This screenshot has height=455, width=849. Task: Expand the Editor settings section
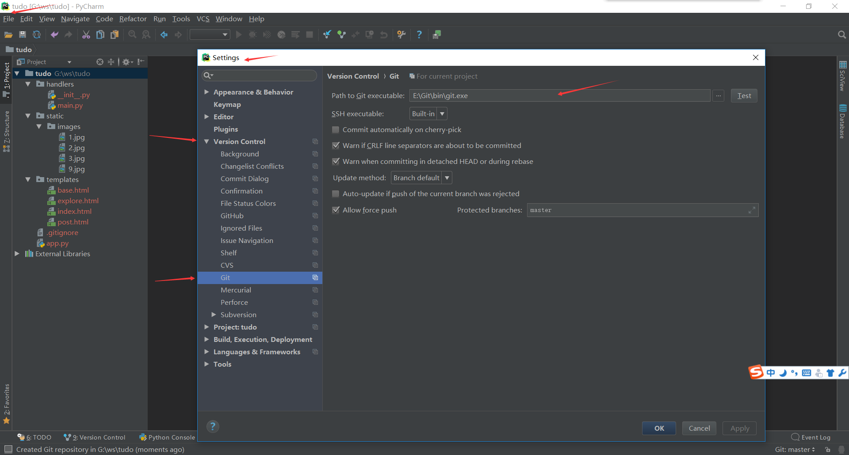206,117
